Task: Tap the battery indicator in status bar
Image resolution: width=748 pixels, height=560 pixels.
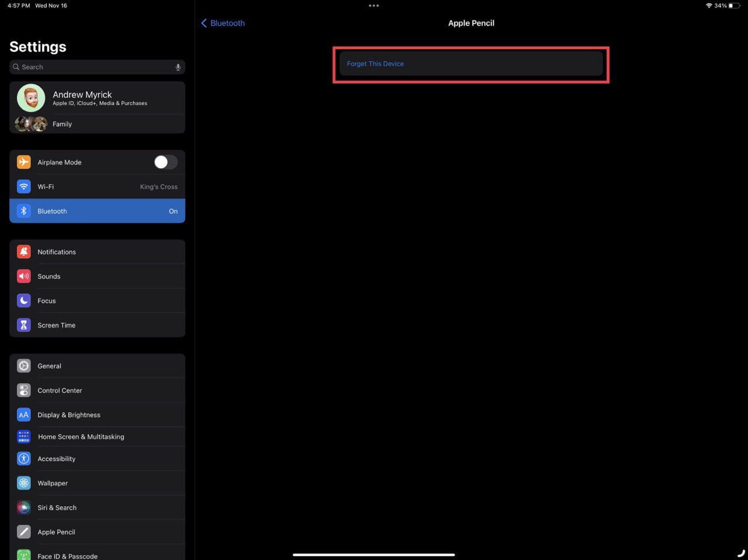Action: [734, 5]
